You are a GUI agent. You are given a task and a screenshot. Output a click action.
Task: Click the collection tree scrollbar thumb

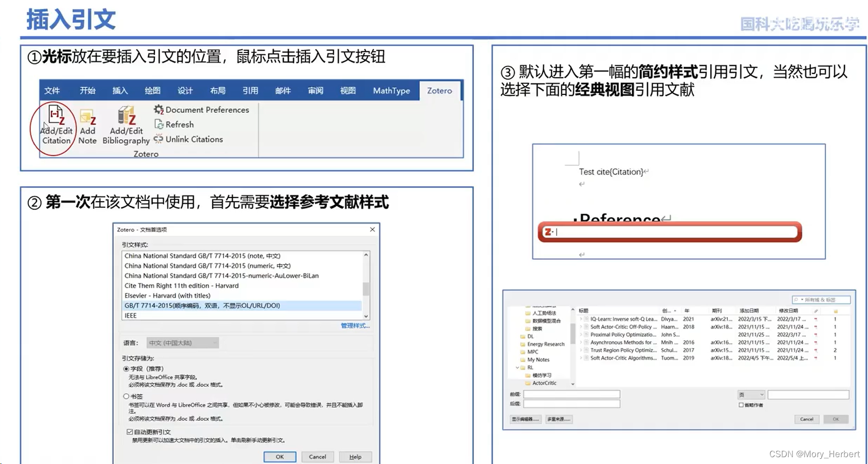tap(573, 333)
